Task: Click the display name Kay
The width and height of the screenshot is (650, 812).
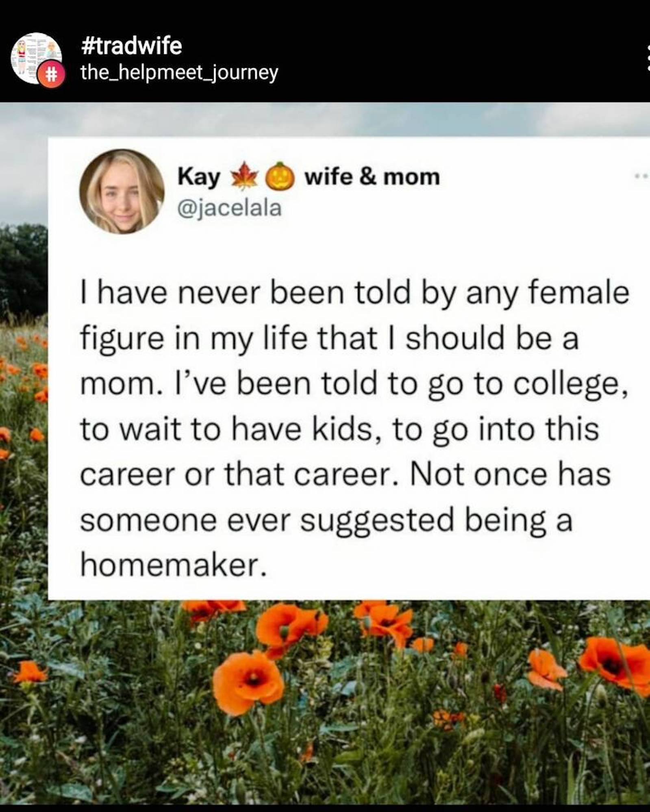Action: click(198, 177)
